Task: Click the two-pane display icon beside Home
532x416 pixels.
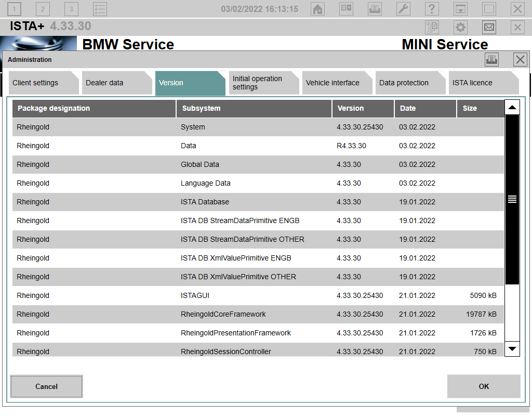Action: [x=346, y=9]
